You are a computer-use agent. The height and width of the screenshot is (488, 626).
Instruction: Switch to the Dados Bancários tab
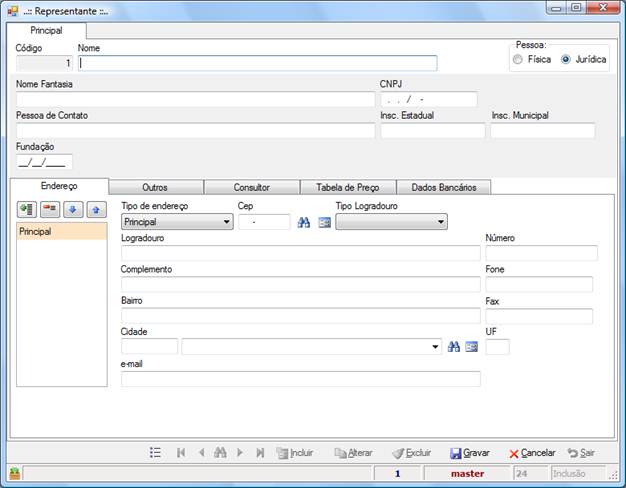click(x=444, y=187)
